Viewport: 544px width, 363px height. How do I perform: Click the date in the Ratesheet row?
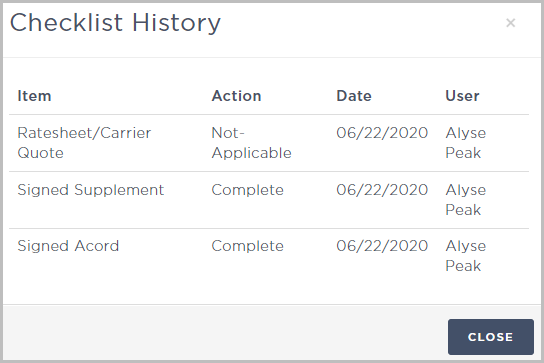pos(382,133)
